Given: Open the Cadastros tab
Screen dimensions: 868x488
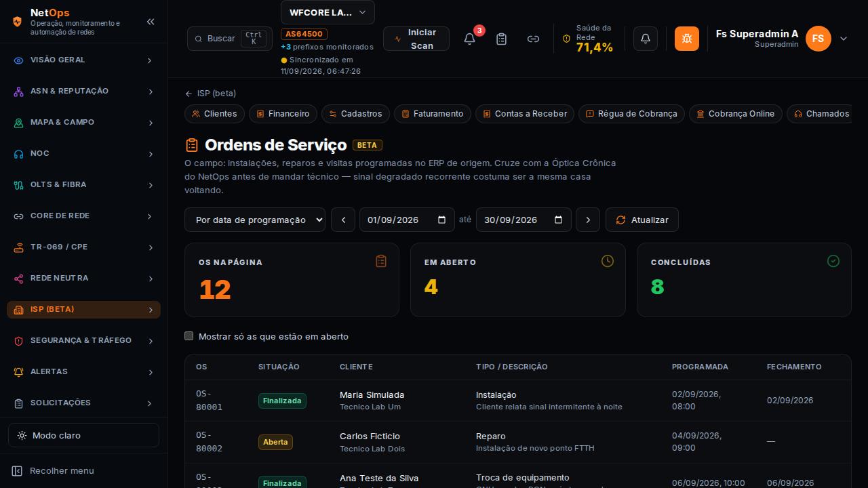Looking at the screenshot, I should [355, 114].
